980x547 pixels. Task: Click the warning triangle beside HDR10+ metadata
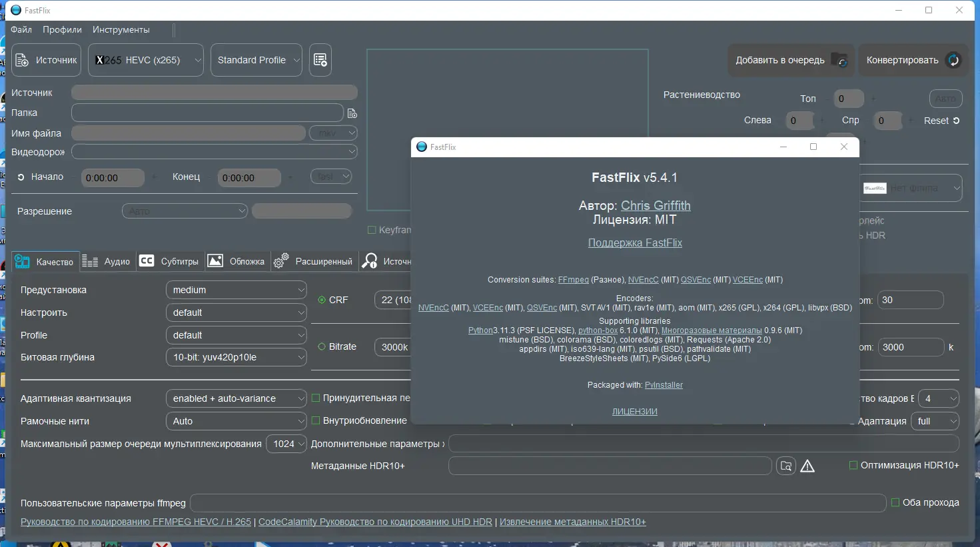(x=807, y=466)
